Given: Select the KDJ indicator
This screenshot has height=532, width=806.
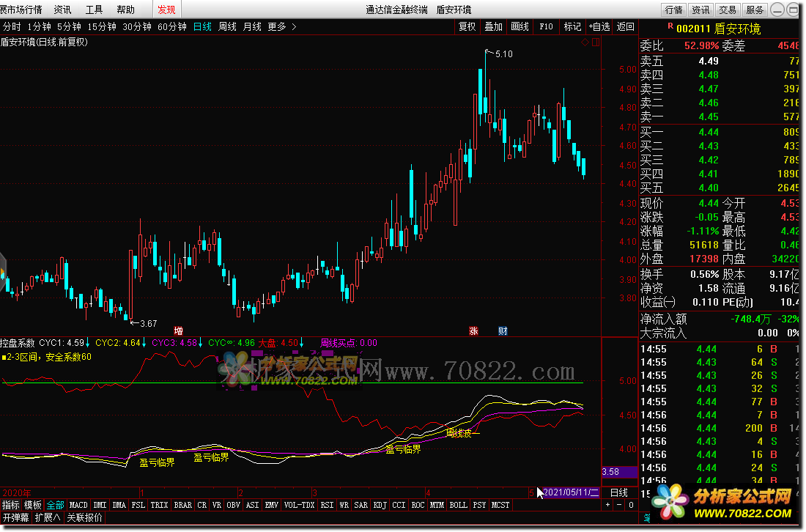Looking at the screenshot, I should click(380, 505).
